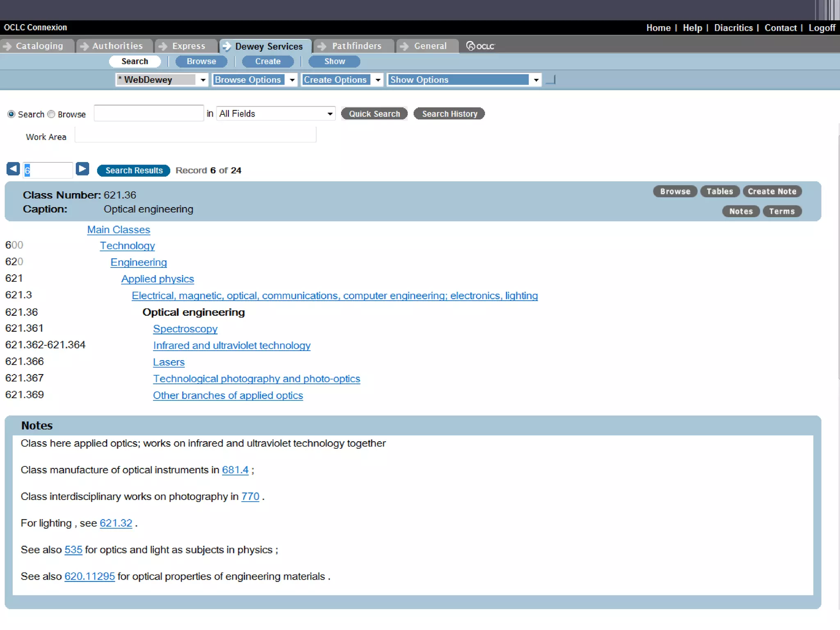Image resolution: width=840 pixels, height=630 pixels.
Task: Go to previous record arrow icon
Action: tap(13, 169)
